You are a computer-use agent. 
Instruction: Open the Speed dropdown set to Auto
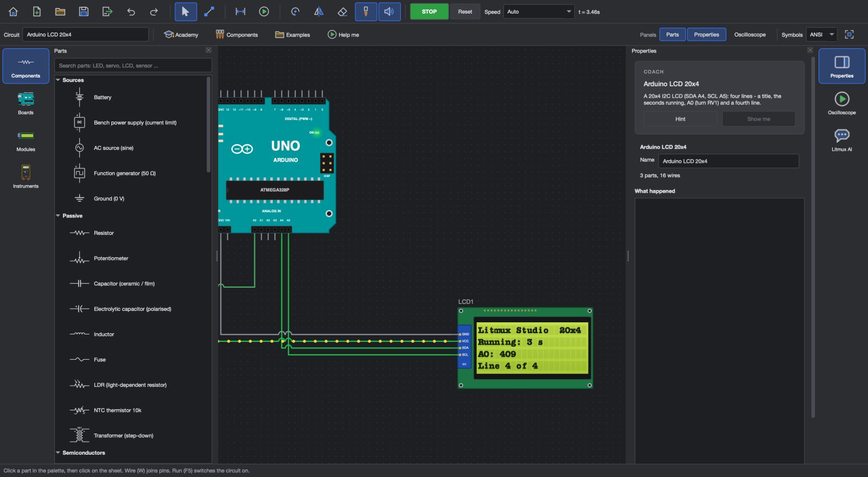pos(539,11)
